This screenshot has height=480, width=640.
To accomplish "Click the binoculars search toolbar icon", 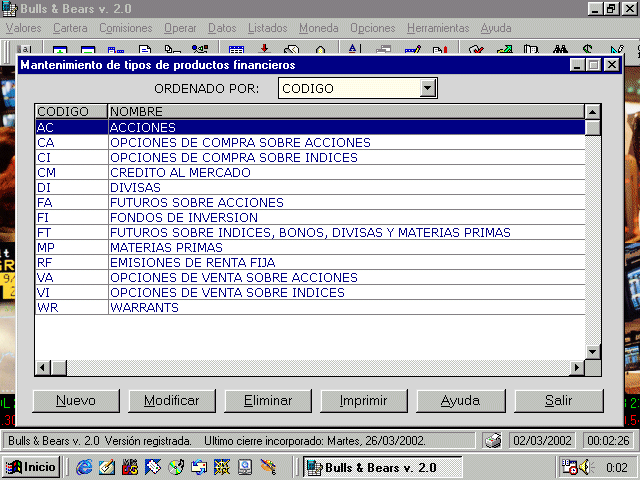I will (560, 49).
